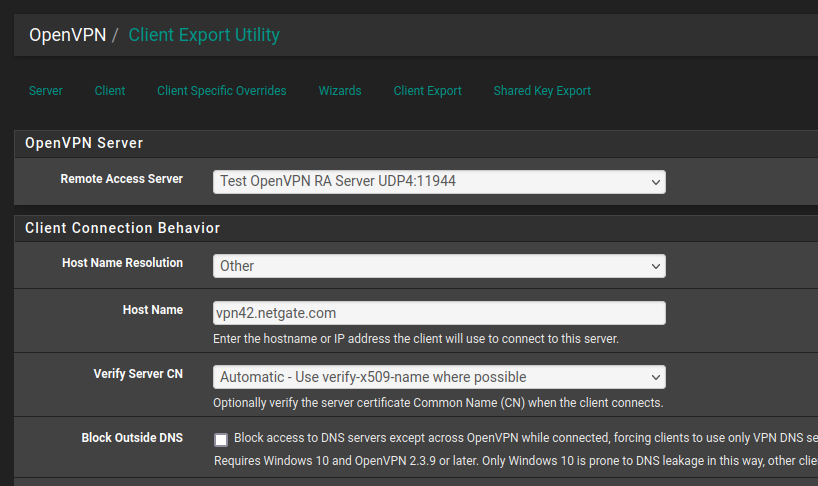Click the Block Outside DNS label

tap(132, 438)
